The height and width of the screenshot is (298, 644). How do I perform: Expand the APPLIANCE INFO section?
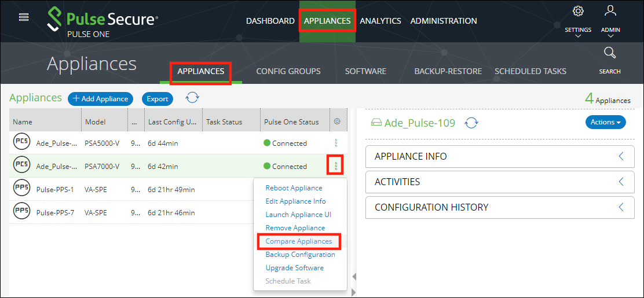point(500,156)
